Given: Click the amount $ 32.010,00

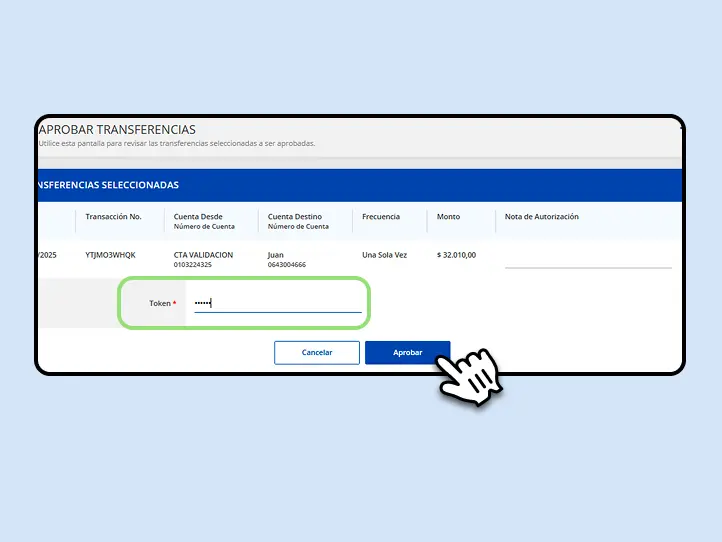Looking at the screenshot, I should point(456,255).
